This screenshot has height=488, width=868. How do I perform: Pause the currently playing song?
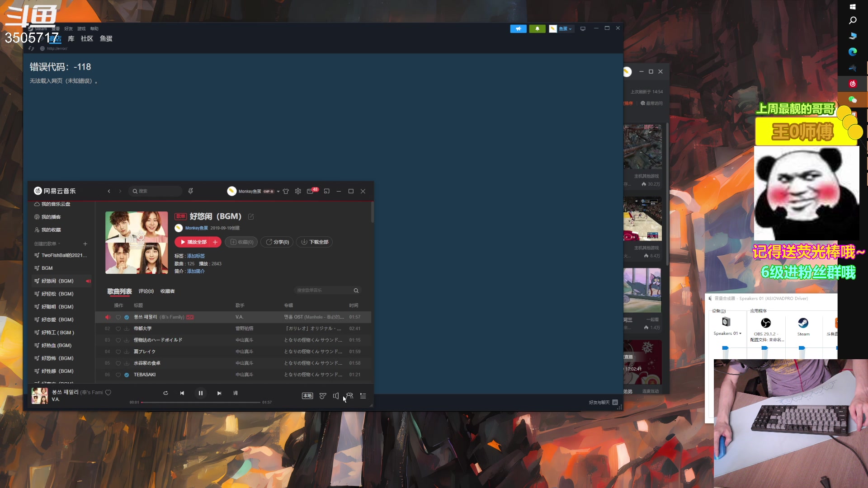pyautogui.click(x=201, y=393)
